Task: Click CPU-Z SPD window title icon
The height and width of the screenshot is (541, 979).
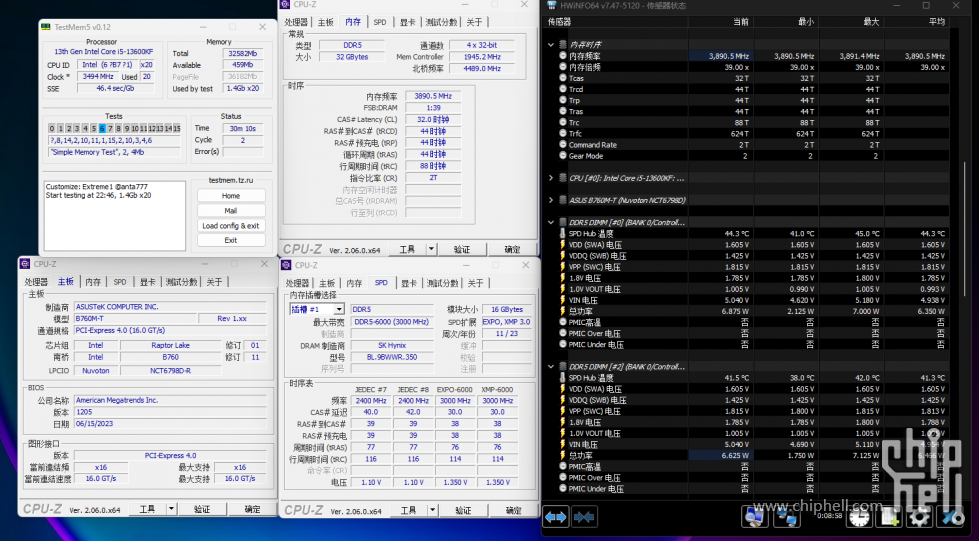Action: pyautogui.click(x=286, y=265)
